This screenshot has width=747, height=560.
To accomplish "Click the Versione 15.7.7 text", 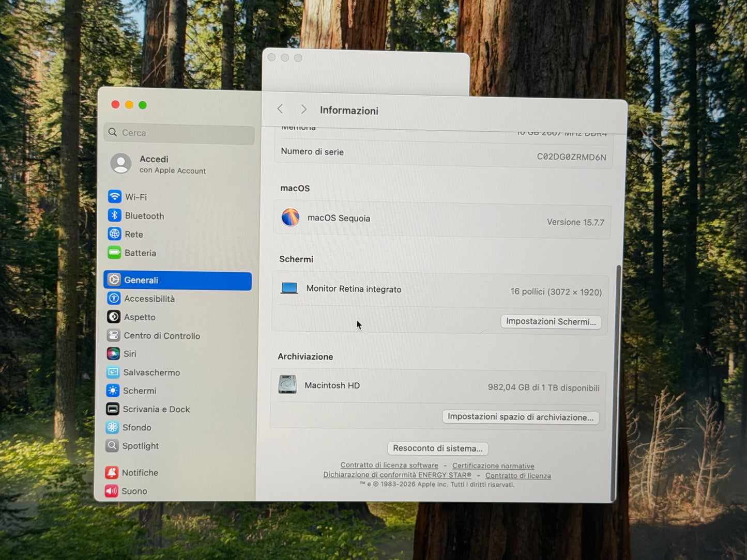I will pyautogui.click(x=575, y=222).
